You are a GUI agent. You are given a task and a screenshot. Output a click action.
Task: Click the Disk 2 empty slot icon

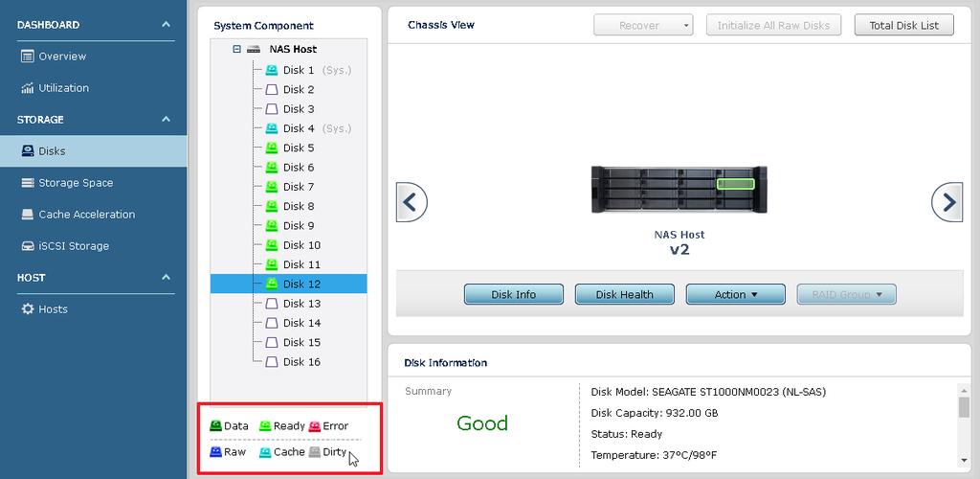coord(271,89)
